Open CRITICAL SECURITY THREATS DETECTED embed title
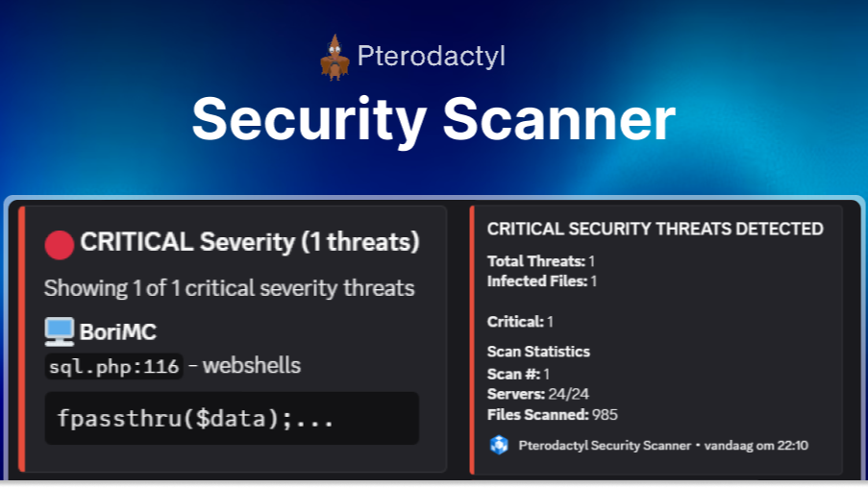Viewport: 868px width, 488px height. [x=655, y=229]
